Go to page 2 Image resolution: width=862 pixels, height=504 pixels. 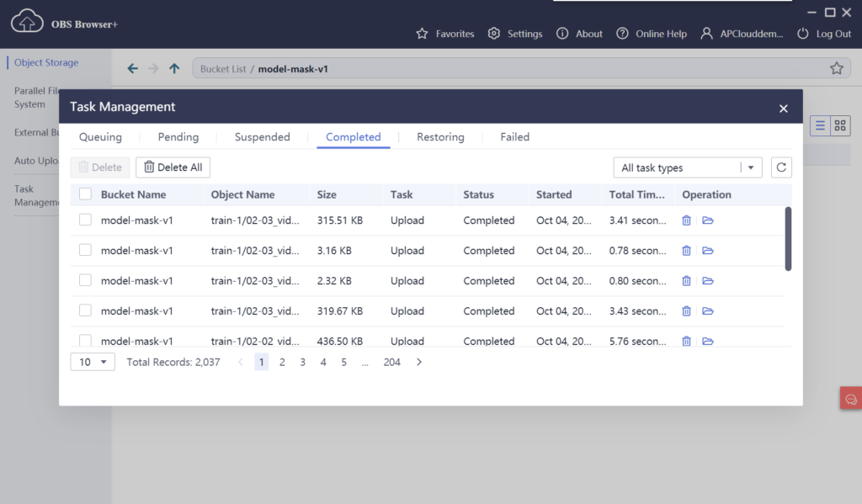[282, 362]
